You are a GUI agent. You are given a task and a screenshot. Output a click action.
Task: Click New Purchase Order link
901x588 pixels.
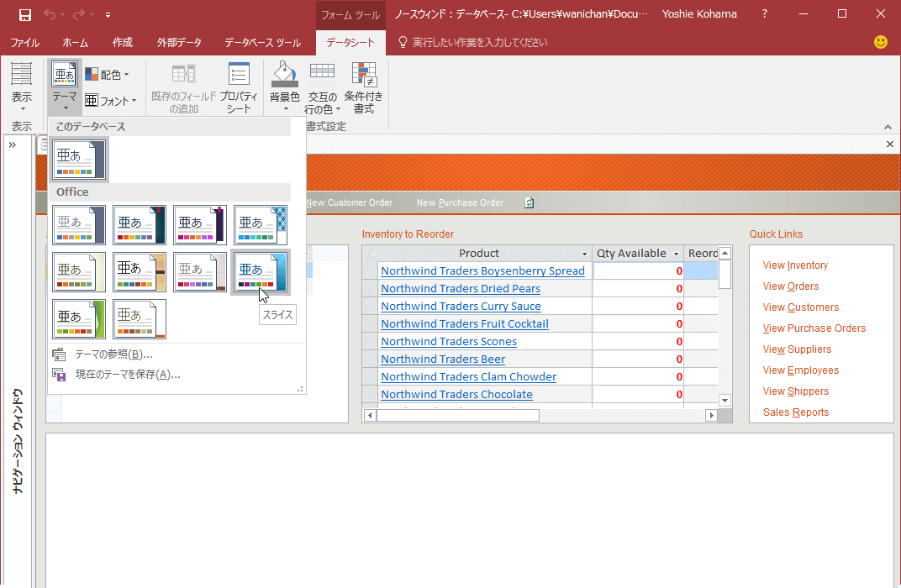(x=460, y=202)
